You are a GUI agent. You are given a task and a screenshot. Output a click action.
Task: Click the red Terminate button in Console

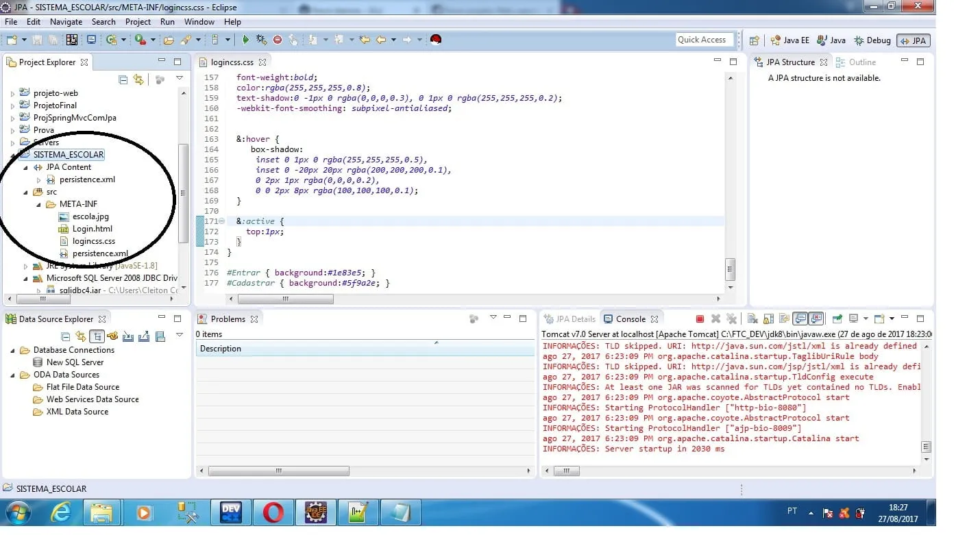(700, 319)
